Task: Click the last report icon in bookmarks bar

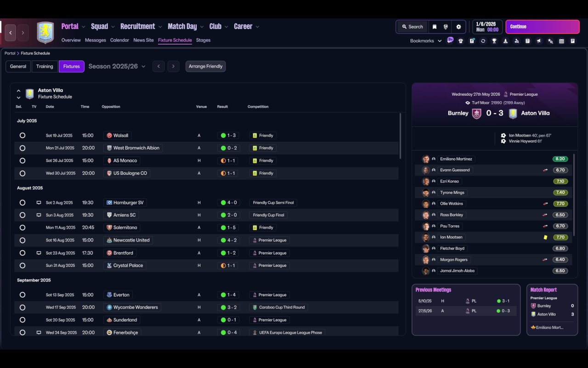Action: (x=573, y=41)
